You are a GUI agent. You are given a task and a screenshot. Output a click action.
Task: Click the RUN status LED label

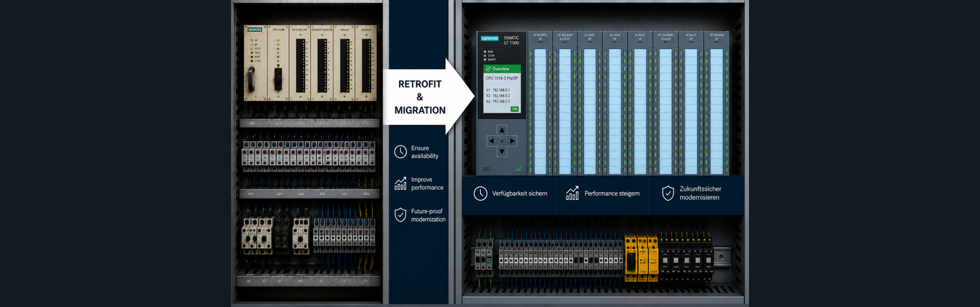tap(489, 51)
